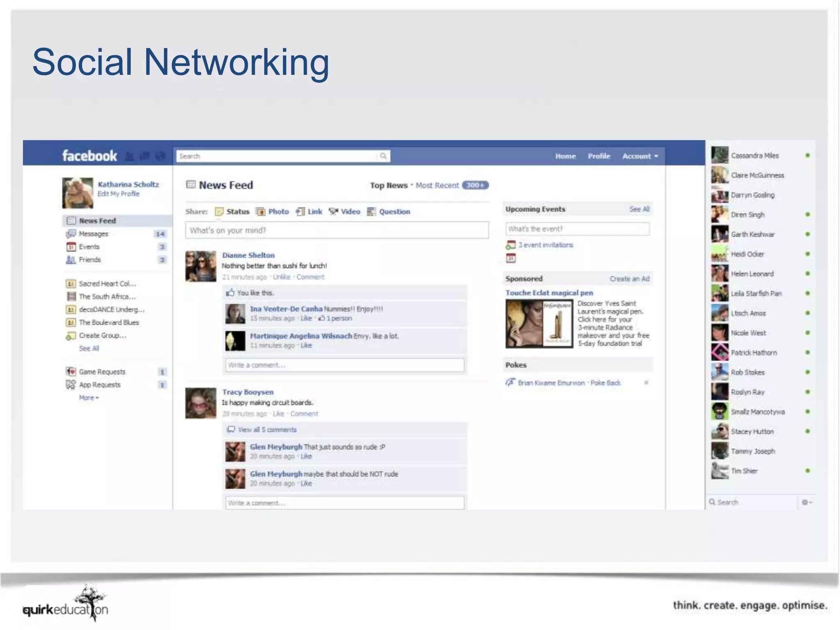This screenshot has width=840, height=630.
Task: Open messages icon in Facebook header
Action: click(x=145, y=156)
